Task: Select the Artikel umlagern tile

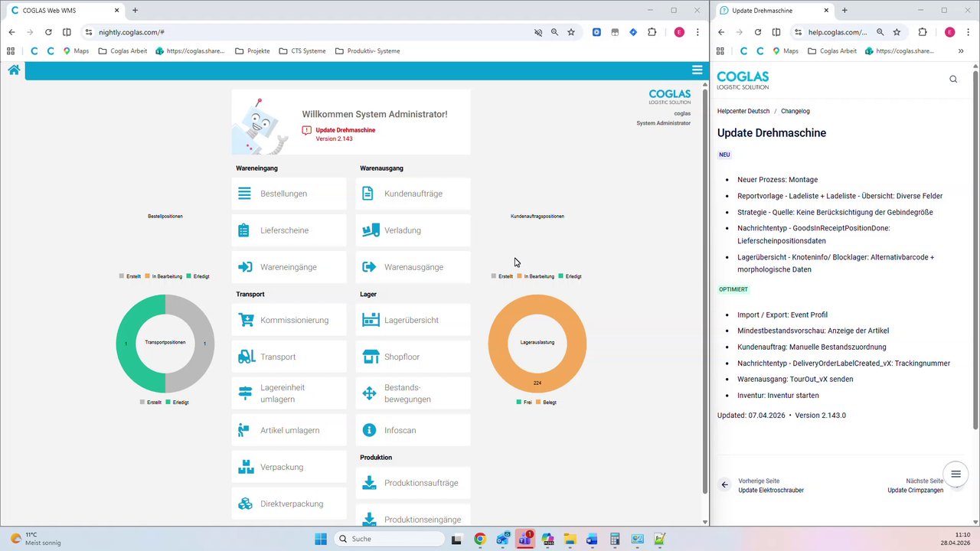Action: coord(289,430)
